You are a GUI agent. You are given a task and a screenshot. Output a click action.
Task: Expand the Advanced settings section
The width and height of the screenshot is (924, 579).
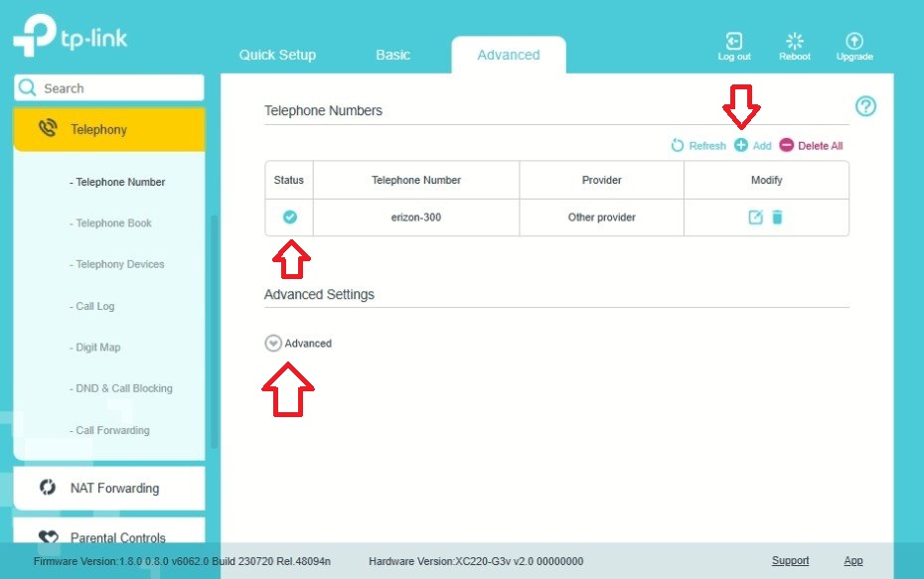273,343
